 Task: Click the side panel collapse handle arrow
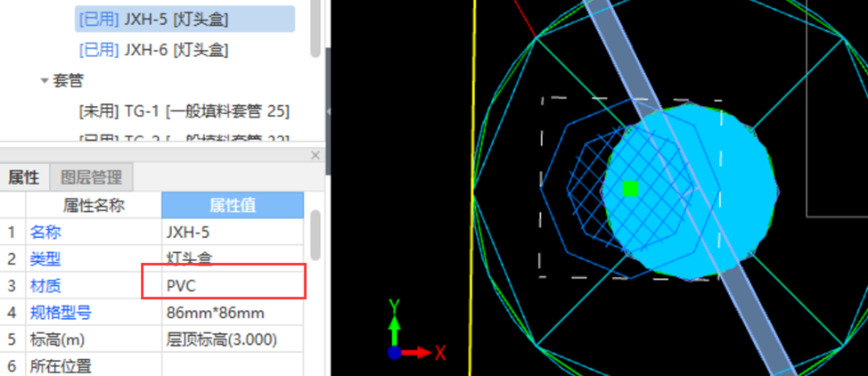click(329, 110)
